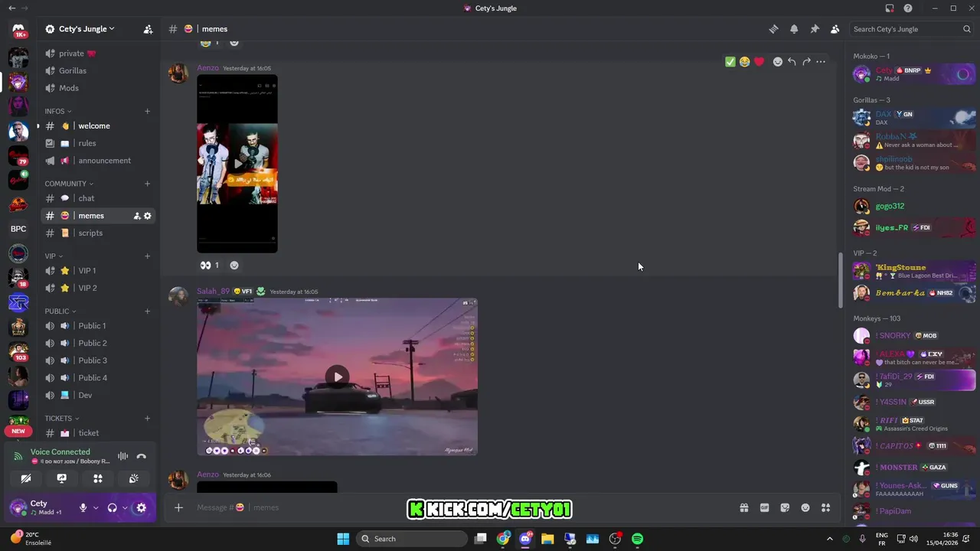Open the soundboard in voice panel
Image resolution: width=980 pixels, height=551 pixels.
pyautogui.click(x=134, y=478)
